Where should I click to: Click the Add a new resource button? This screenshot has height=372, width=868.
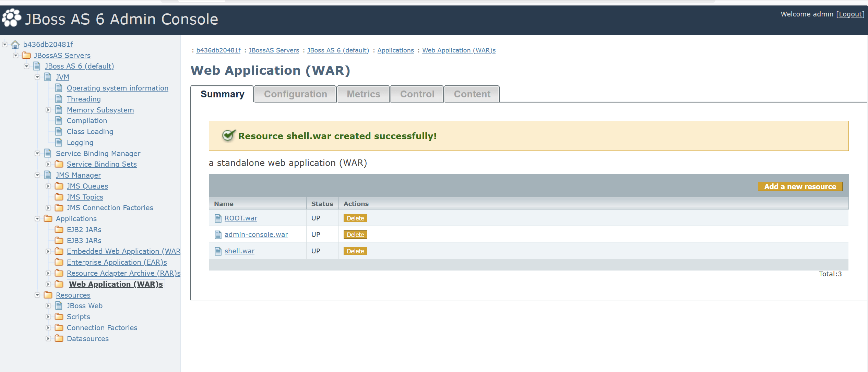tap(800, 187)
